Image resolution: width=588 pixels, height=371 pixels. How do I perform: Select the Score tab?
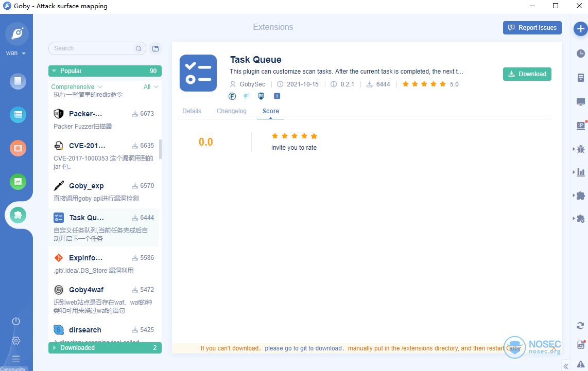(270, 111)
